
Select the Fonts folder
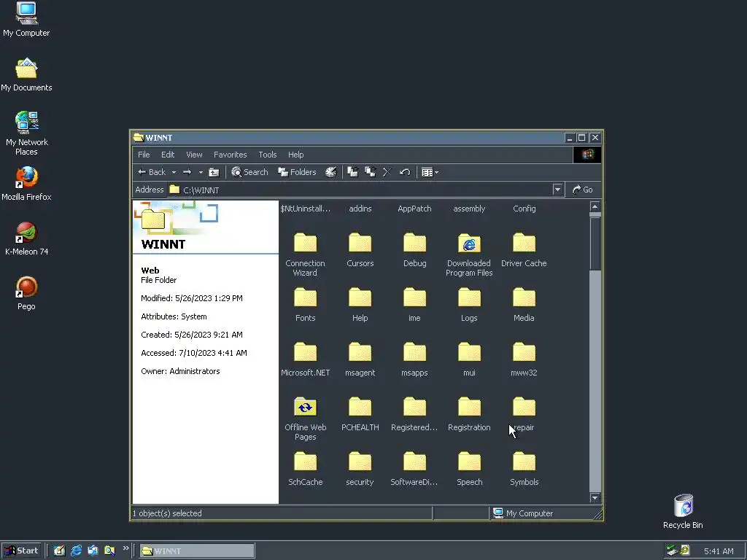306,304
